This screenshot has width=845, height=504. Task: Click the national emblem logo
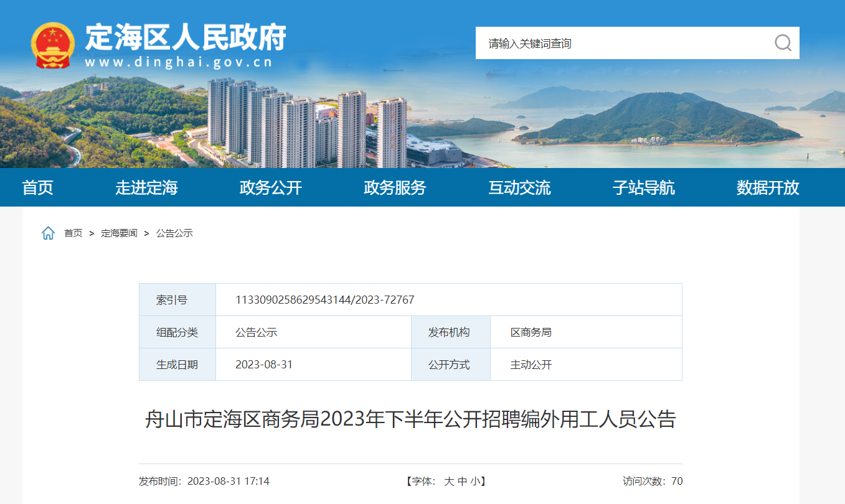[53, 45]
